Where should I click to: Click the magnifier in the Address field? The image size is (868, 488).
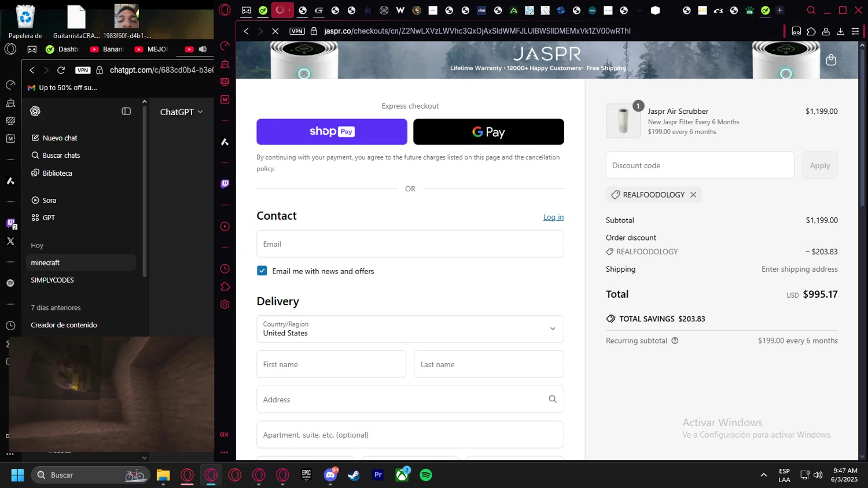tap(553, 399)
